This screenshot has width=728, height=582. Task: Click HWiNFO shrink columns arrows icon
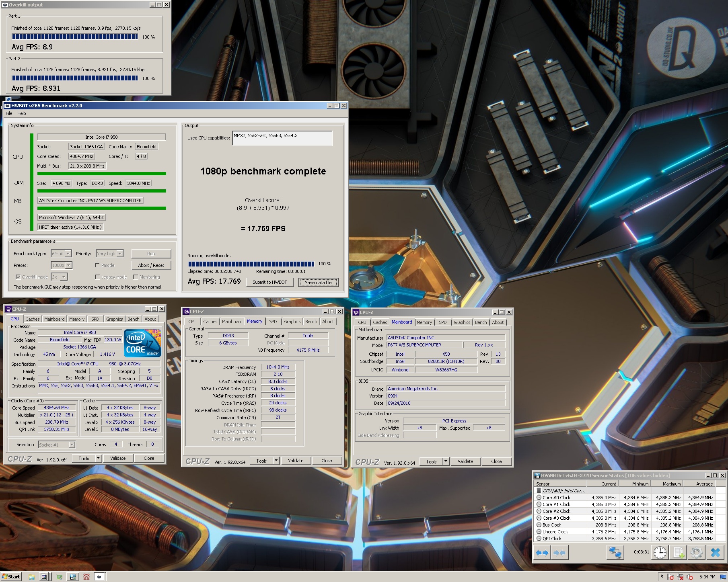[559, 553]
